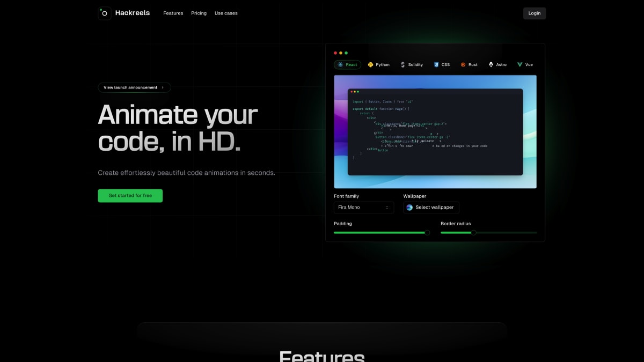This screenshot has height=362, width=644.
Task: Click Get started for free button
Action: [130, 196]
